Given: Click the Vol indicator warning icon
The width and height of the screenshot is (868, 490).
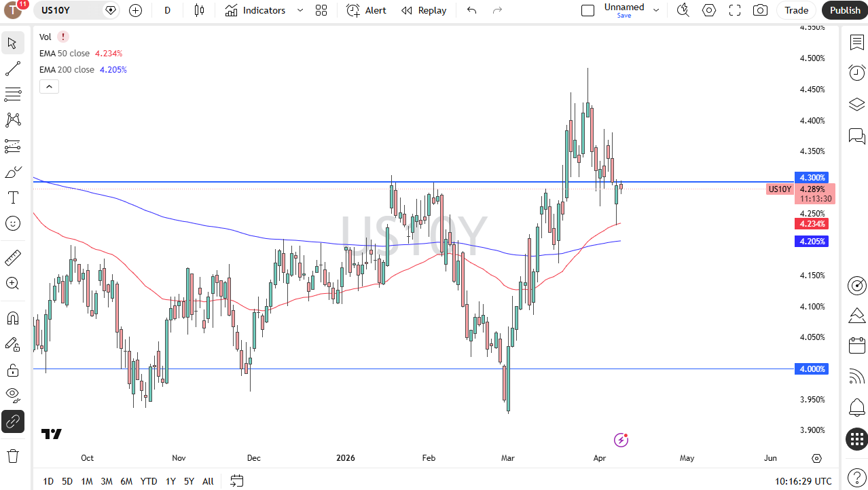Looking at the screenshot, I should click(x=63, y=37).
